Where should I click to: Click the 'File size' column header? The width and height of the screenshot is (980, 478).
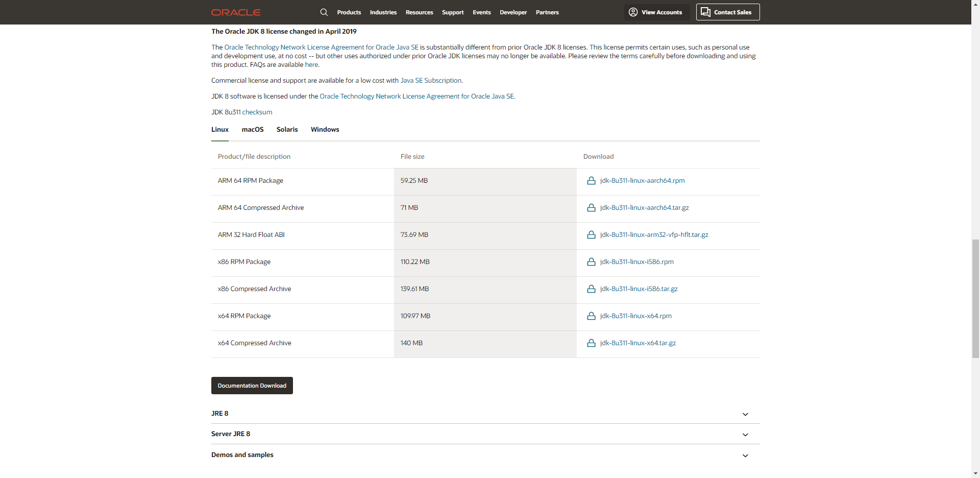(x=412, y=157)
